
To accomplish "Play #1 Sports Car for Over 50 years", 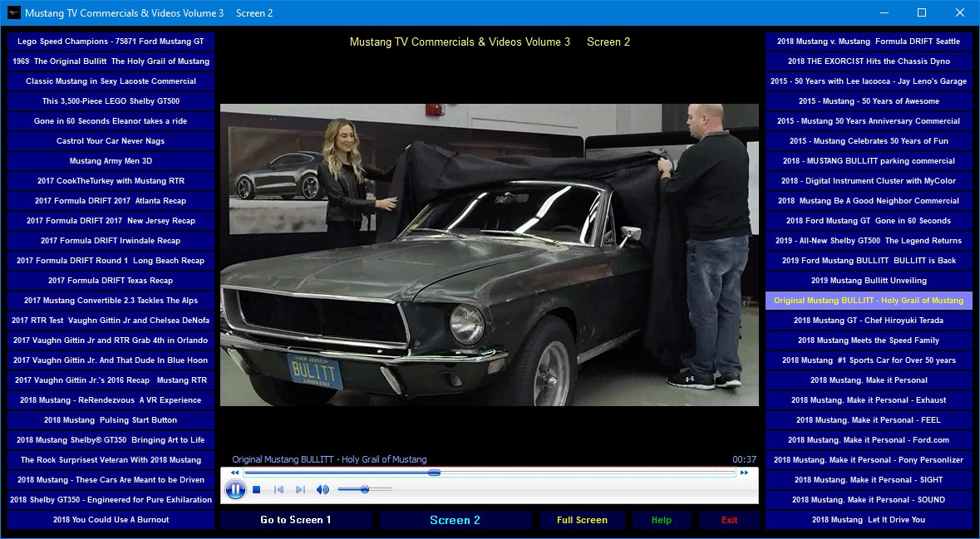I will coord(869,360).
